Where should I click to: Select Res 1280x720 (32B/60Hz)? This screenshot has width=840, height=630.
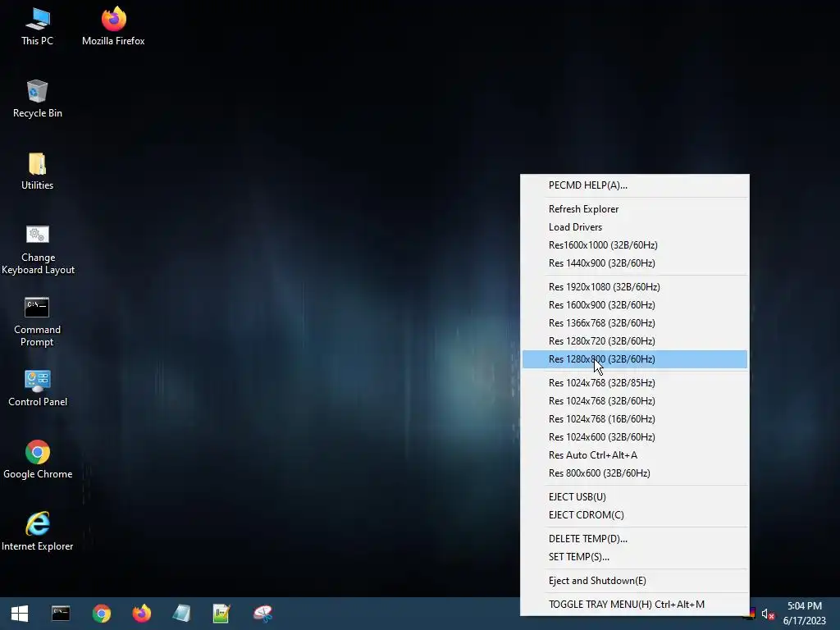pyautogui.click(x=635, y=341)
